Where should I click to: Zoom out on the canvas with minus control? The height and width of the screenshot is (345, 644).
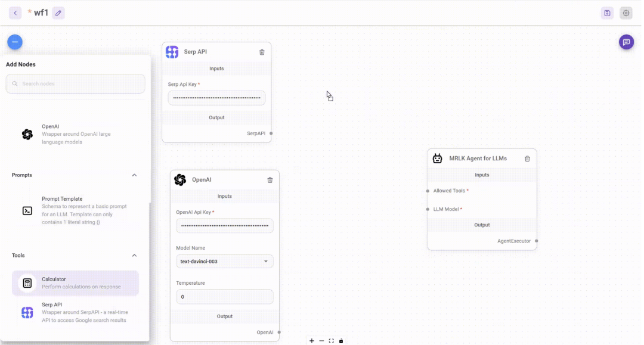pyautogui.click(x=321, y=341)
